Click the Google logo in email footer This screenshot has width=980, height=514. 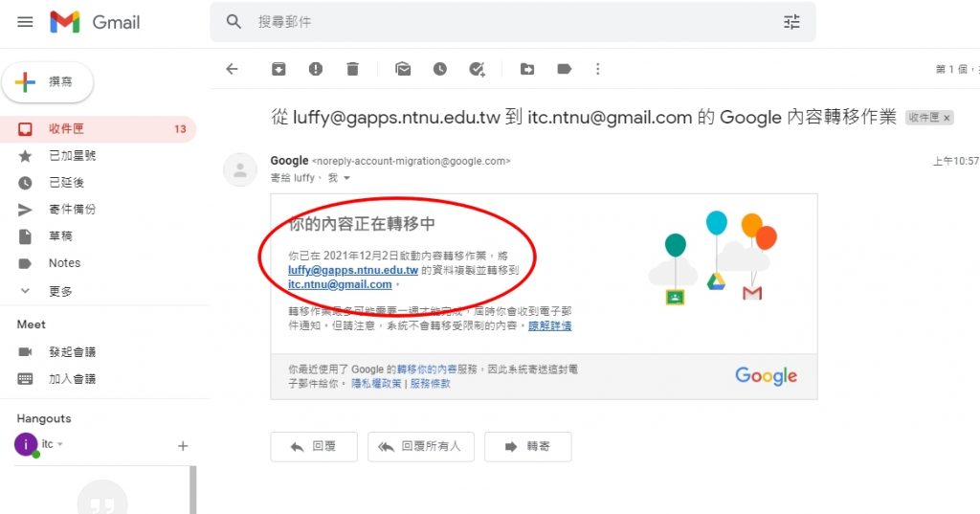(766, 376)
